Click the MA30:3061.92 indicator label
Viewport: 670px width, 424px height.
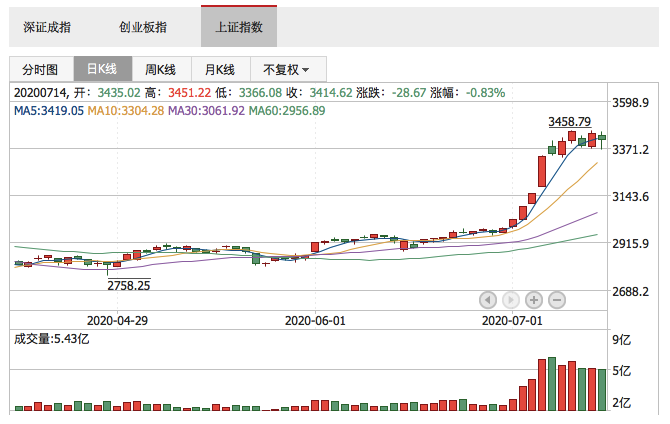pyautogui.click(x=206, y=111)
